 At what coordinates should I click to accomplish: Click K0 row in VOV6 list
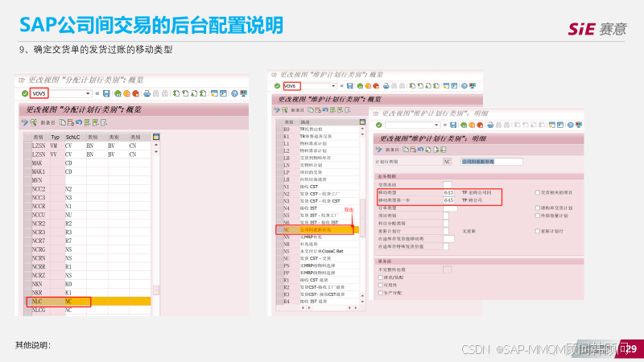pos(318,130)
